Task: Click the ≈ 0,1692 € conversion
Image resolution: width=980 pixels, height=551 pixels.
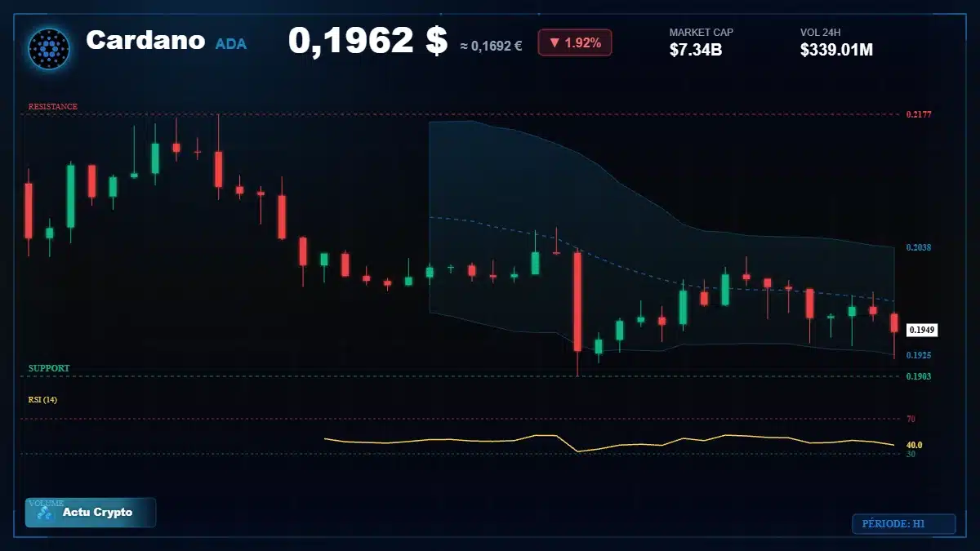Action: pyautogui.click(x=491, y=46)
